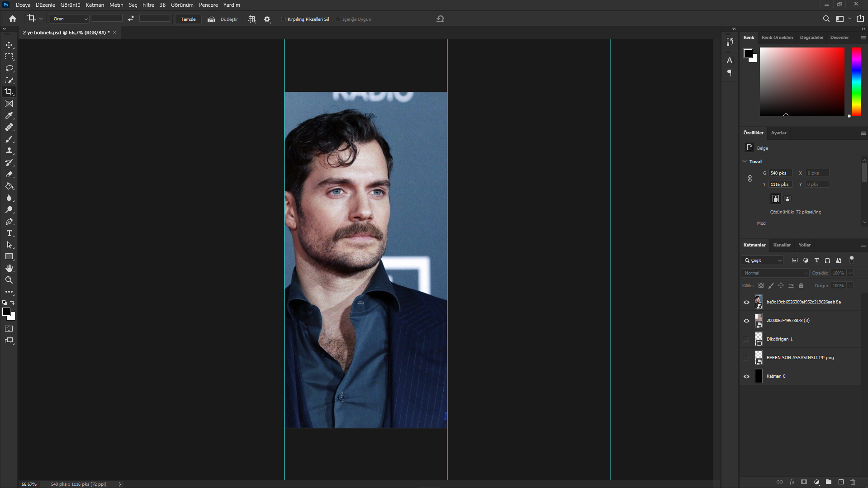
Task: Open the Filtre menu
Action: [148, 5]
